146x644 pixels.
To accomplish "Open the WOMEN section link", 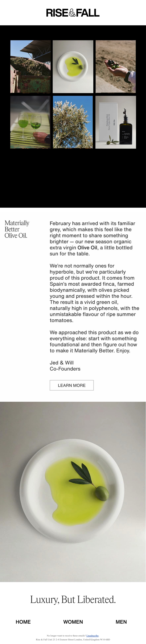I will point(73,622).
